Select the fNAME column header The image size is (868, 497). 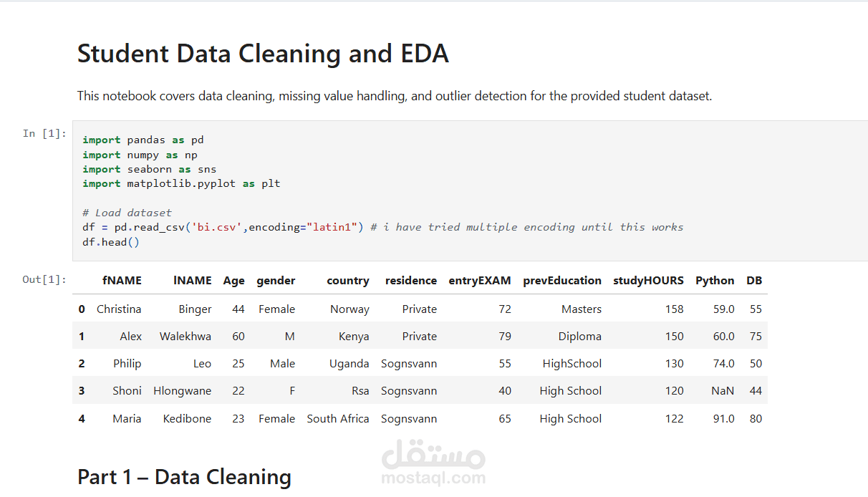tap(122, 281)
